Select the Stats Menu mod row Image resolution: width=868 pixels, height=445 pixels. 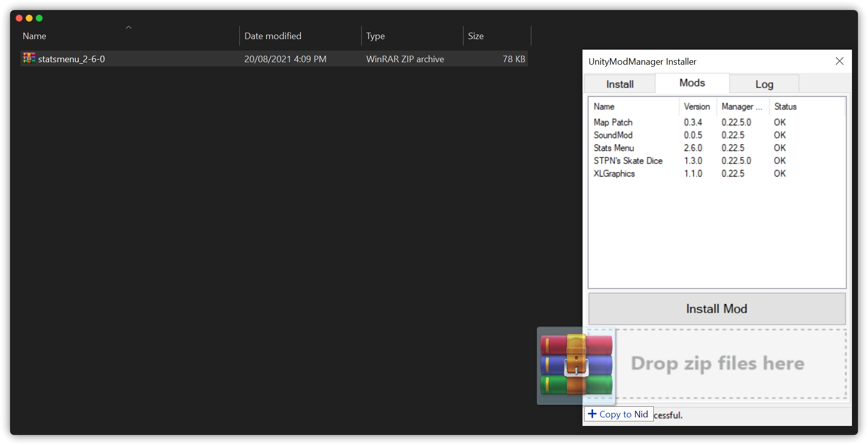click(716, 148)
